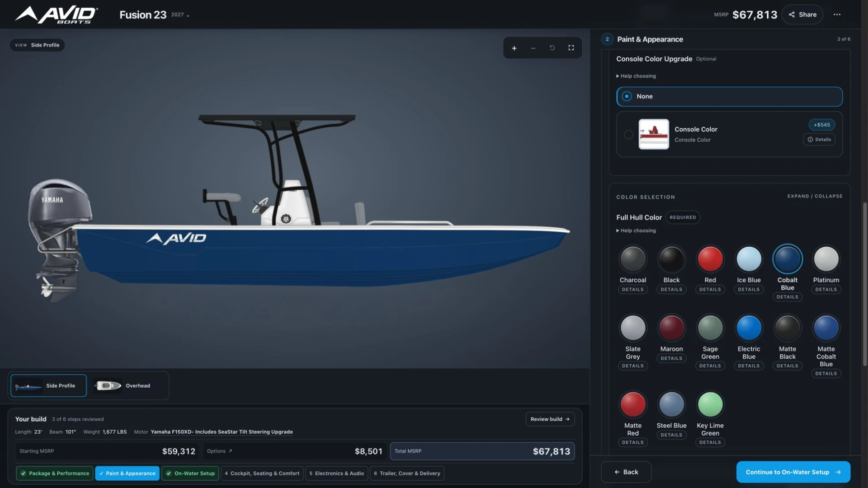Open Details for Matte Red color
The width and height of the screenshot is (868, 488).
pos(632,442)
